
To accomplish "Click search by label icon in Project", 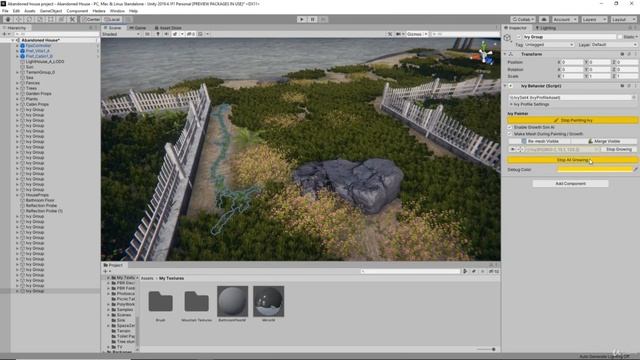I will click(473, 271).
